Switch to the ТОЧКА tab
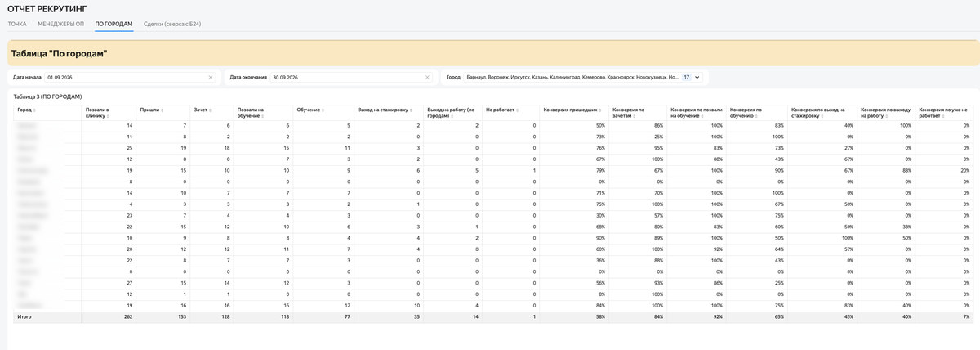This screenshot has height=350, width=980. click(x=17, y=24)
